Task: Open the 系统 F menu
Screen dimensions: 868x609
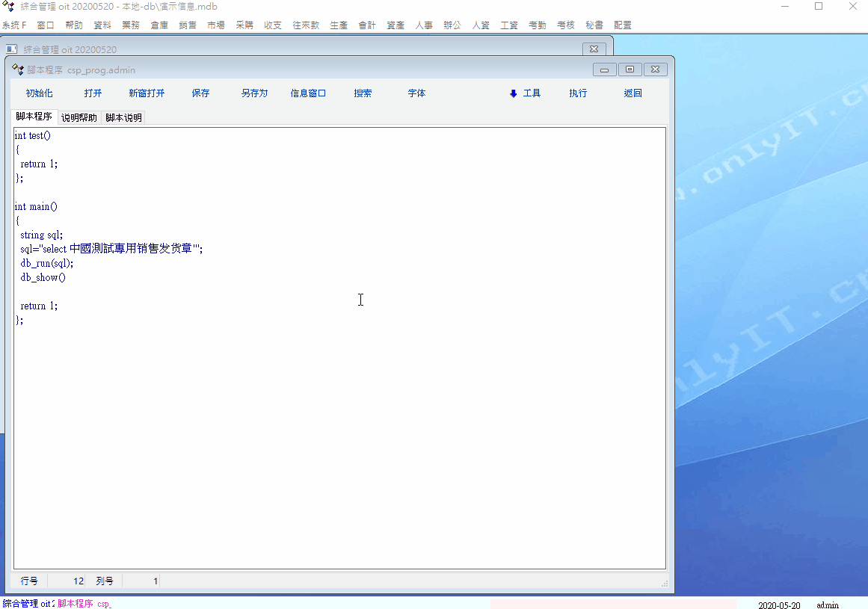Action: point(14,25)
